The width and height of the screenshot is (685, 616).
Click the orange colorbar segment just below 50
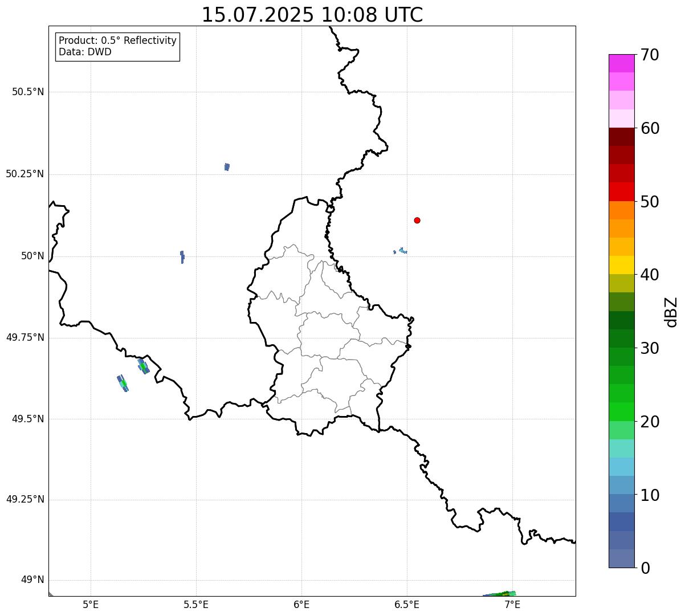point(621,210)
